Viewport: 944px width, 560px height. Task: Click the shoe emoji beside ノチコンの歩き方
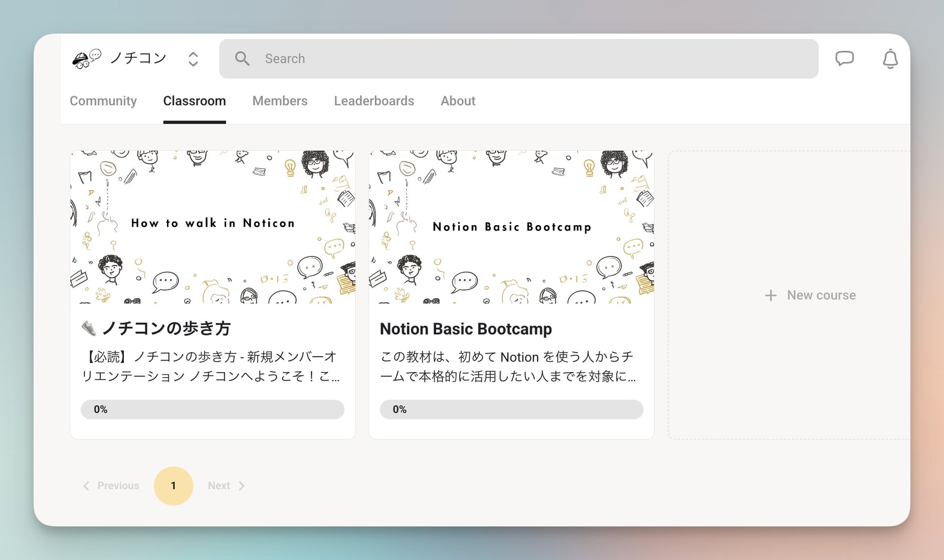click(x=89, y=328)
